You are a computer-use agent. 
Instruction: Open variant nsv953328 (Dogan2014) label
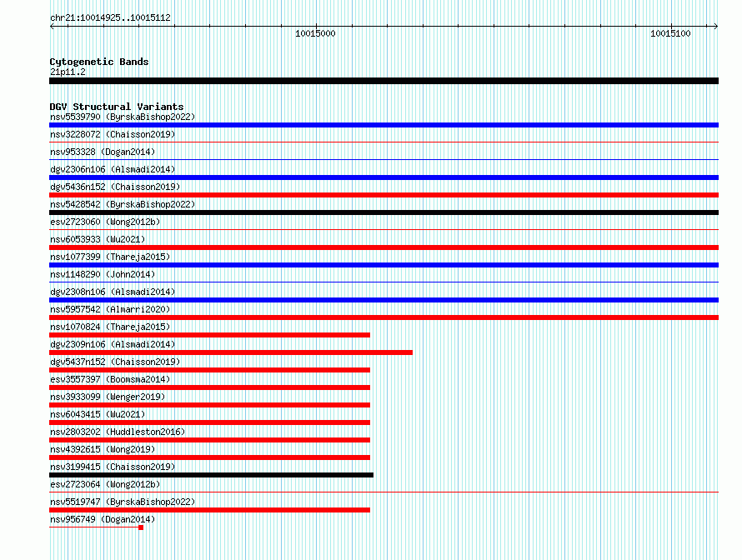coord(103,152)
